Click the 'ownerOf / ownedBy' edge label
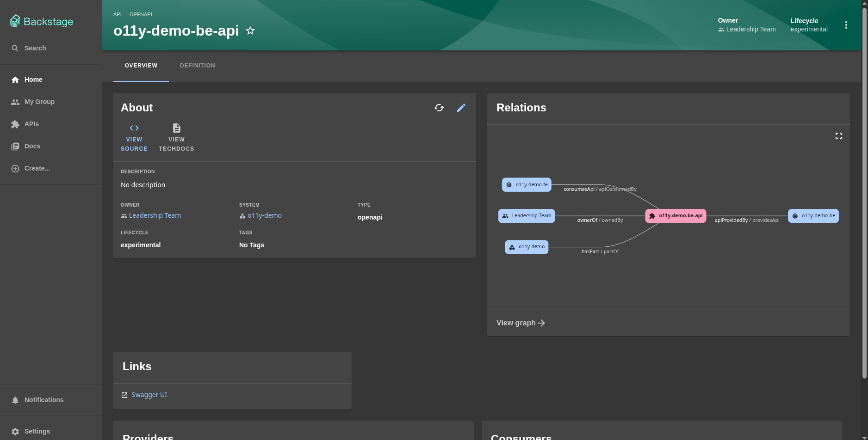 pos(600,220)
